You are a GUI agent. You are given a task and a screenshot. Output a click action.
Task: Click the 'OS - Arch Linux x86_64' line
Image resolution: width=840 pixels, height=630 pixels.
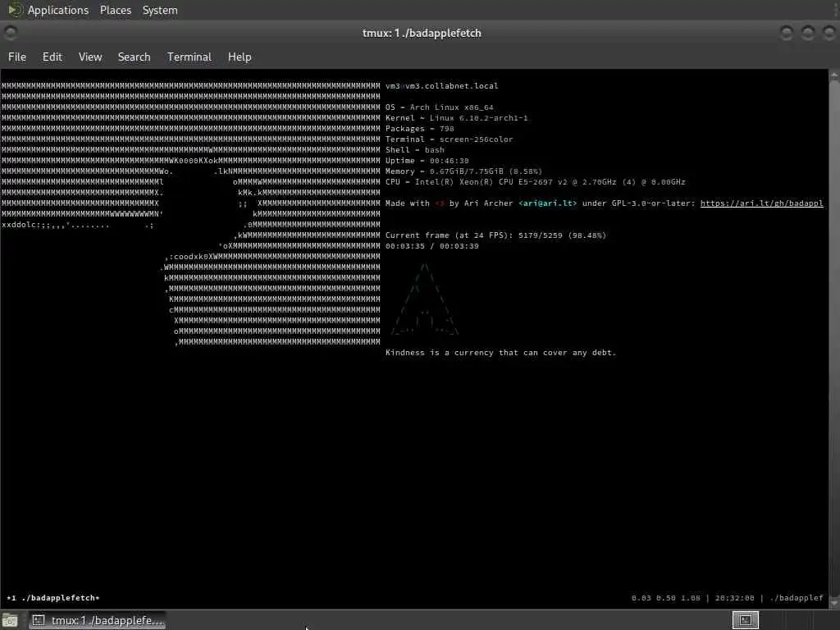440,107
